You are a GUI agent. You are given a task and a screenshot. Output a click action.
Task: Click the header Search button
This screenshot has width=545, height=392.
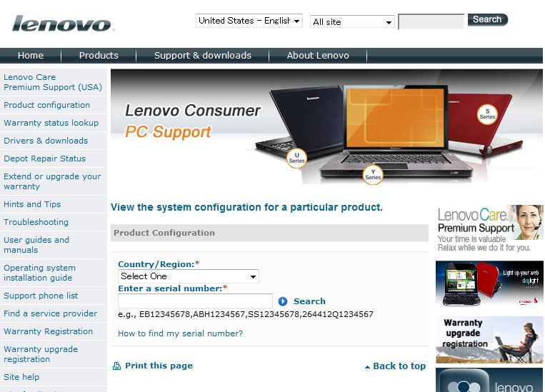[x=488, y=19]
